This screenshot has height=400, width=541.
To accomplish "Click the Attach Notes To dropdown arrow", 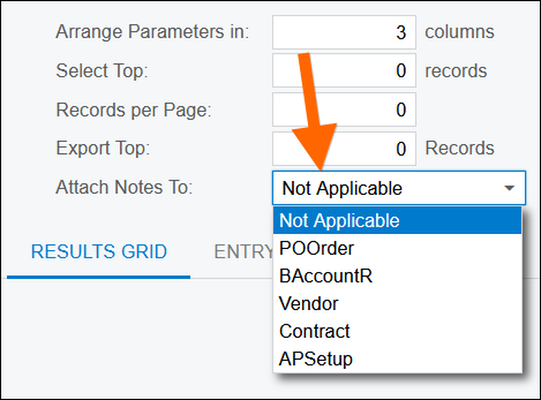I will point(509,188).
